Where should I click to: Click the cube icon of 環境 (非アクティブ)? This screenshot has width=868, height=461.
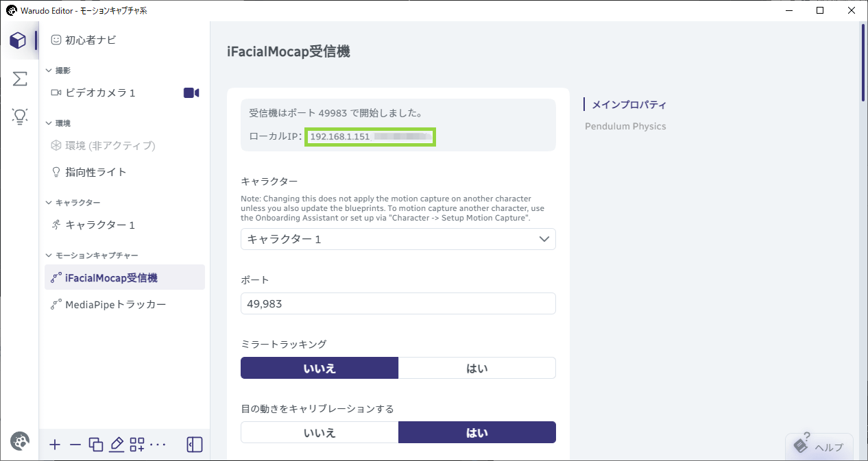(x=56, y=145)
